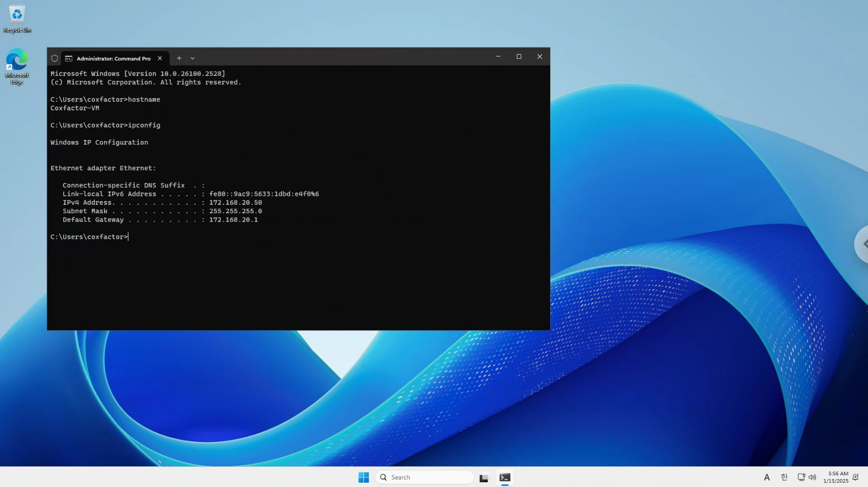
Task: Minimize the terminal window
Action: [x=498, y=57]
